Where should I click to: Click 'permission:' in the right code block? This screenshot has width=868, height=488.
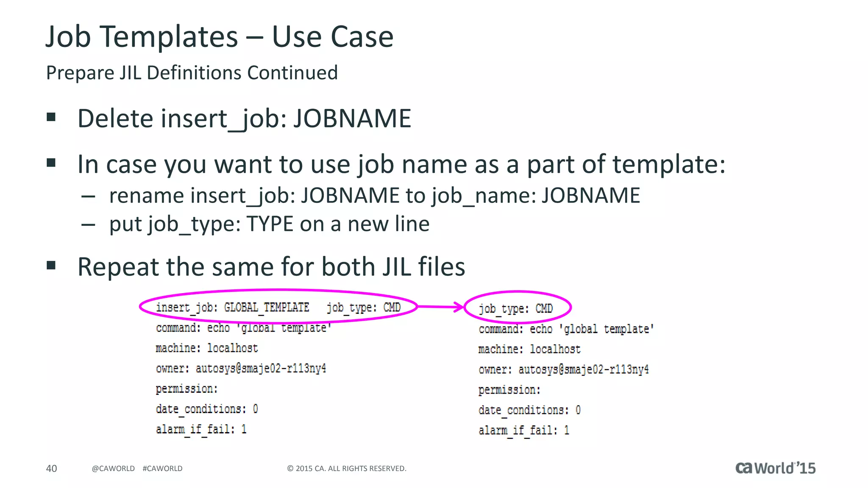(509, 390)
